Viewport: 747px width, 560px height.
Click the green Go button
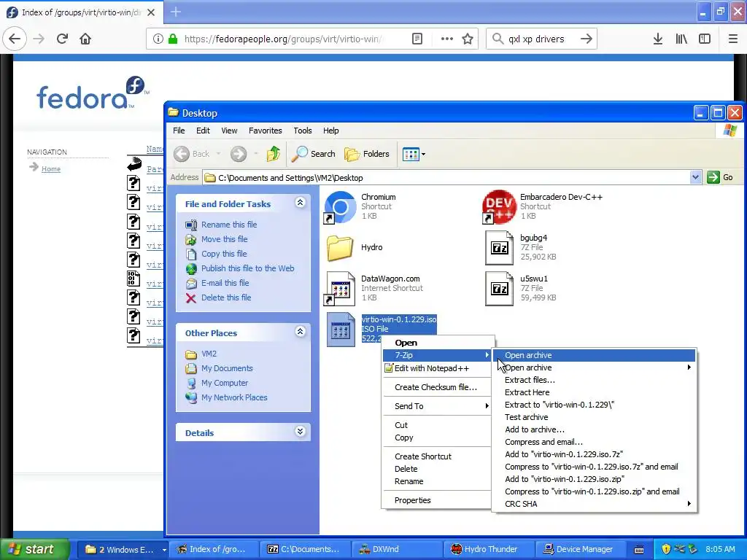(x=721, y=177)
